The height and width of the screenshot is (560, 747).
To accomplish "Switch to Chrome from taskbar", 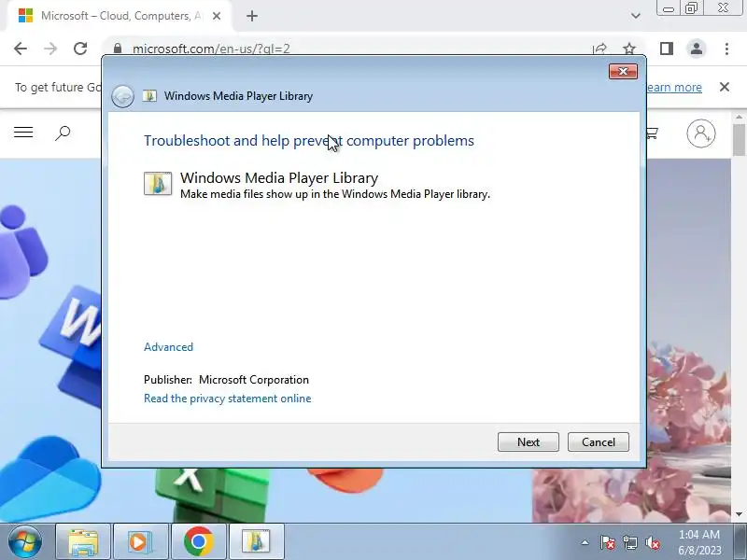I will pyautogui.click(x=199, y=542).
